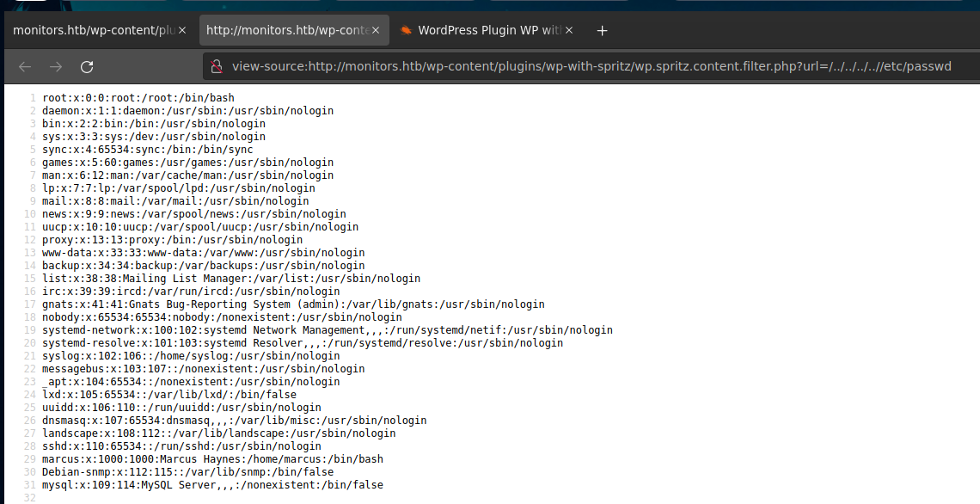The width and height of the screenshot is (980, 504).
Task: Click the Debian-snmp account line
Action: pyautogui.click(x=187, y=472)
